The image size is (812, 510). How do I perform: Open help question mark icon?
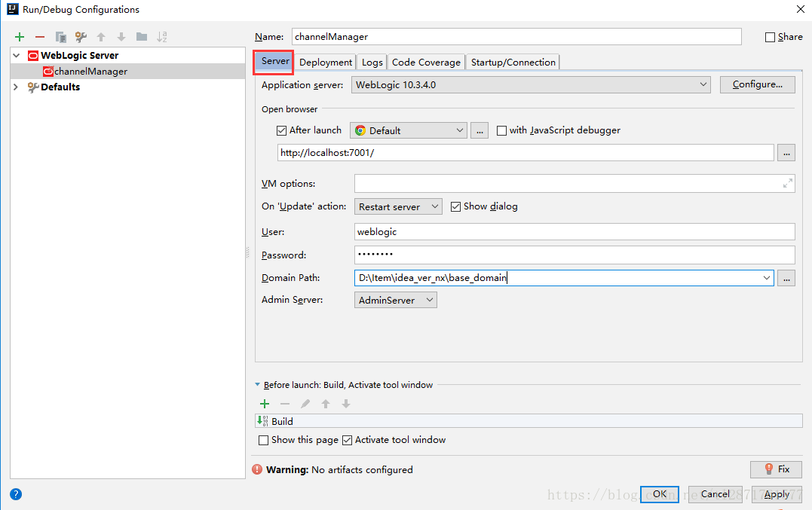(x=16, y=494)
